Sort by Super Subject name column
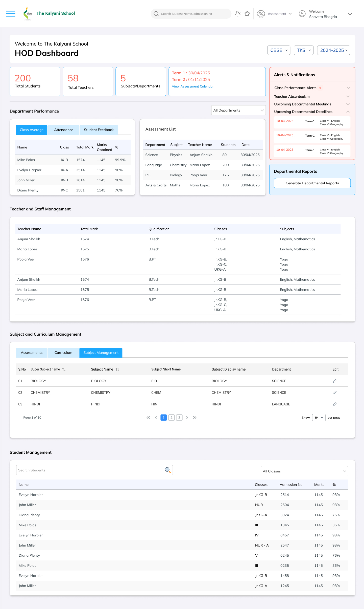 [64, 369]
